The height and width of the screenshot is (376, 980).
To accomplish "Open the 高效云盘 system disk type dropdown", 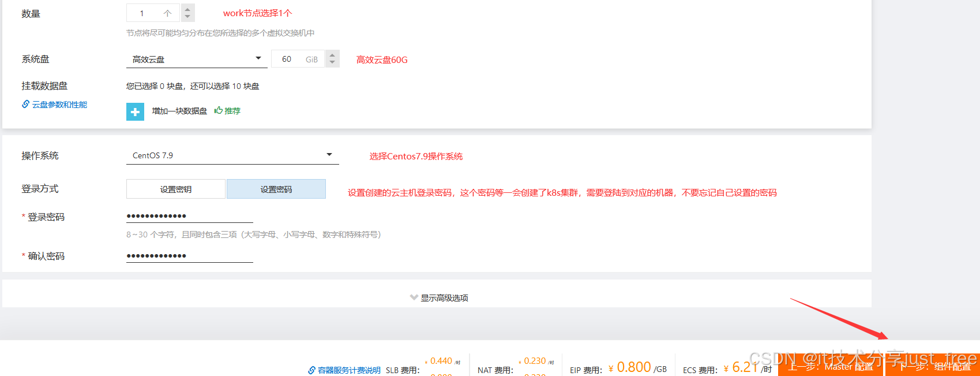I will [x=197, y=59].
